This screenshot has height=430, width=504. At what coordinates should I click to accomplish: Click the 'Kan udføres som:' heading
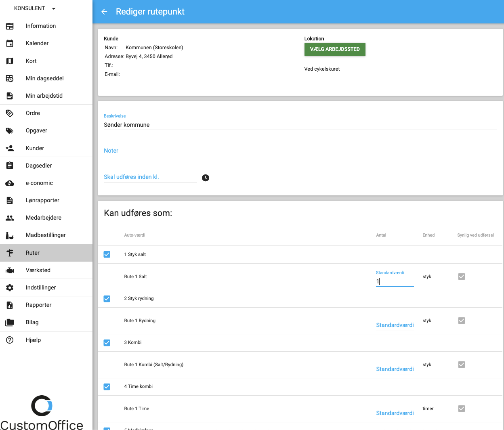[x=138, y=213]
